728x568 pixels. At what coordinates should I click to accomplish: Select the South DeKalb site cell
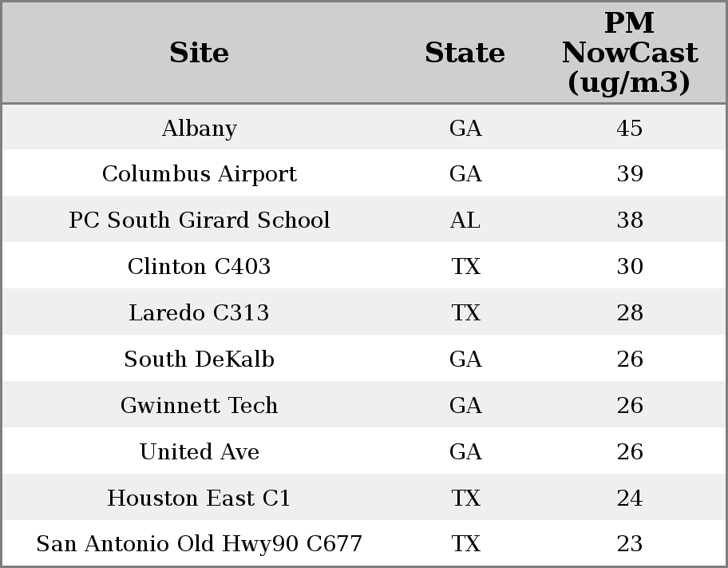199,359
